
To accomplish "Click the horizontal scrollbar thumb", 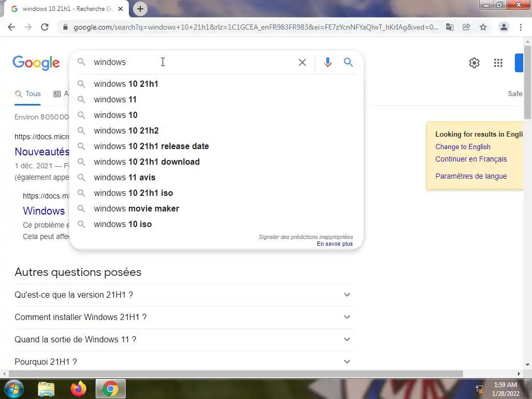I will click(236, 374).
